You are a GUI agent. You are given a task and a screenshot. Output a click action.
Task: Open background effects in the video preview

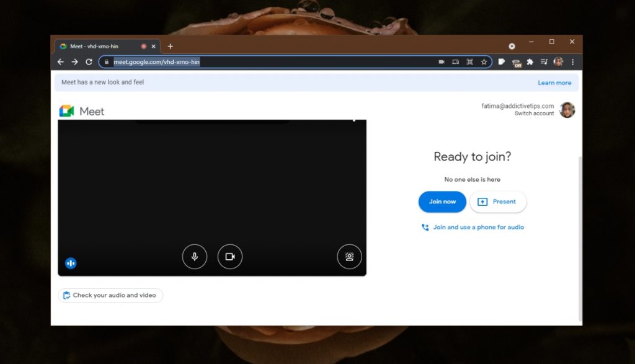(349, 256)
